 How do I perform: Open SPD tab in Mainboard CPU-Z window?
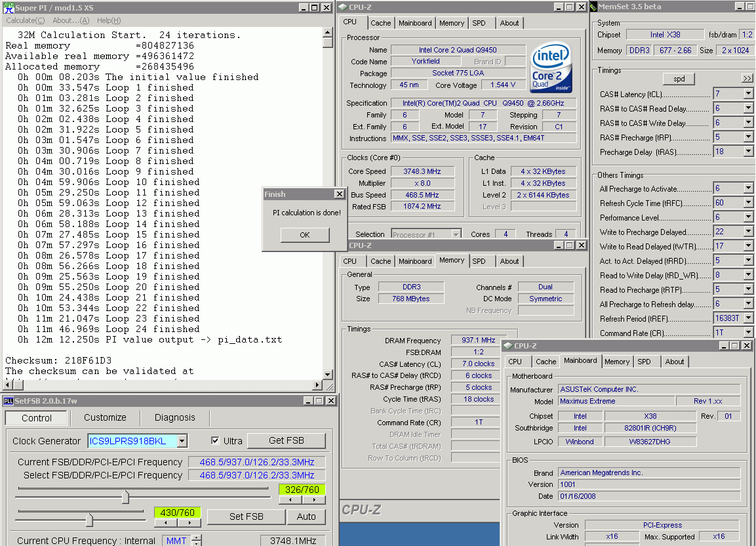click(x=644, y=362)
